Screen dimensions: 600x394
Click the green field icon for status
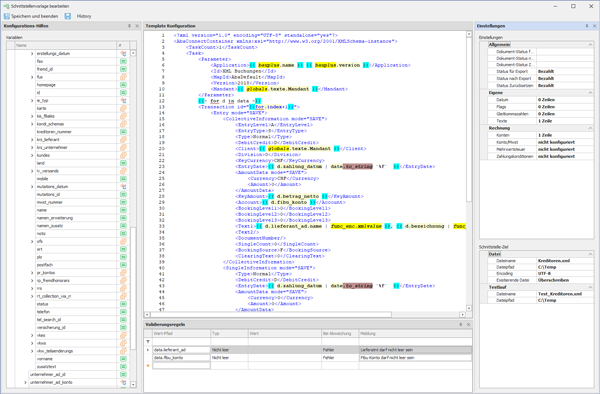(123, 304)
